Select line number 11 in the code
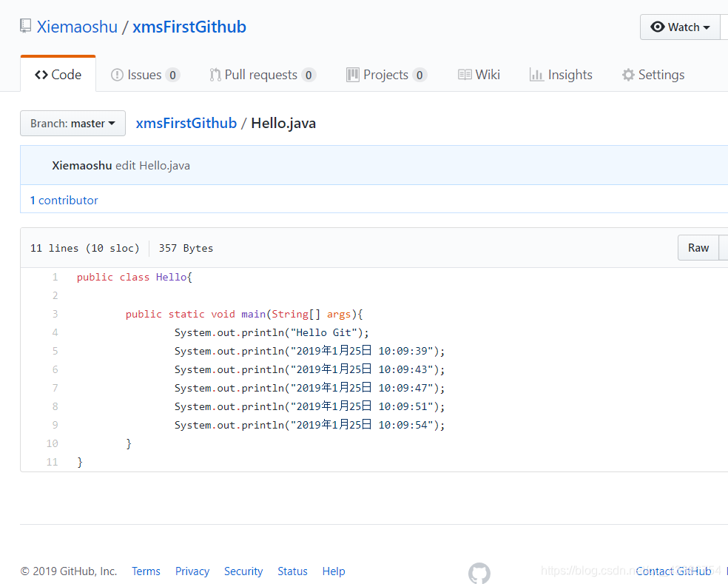728x584 pixels. pyautogui.click(x=52, y=462)
